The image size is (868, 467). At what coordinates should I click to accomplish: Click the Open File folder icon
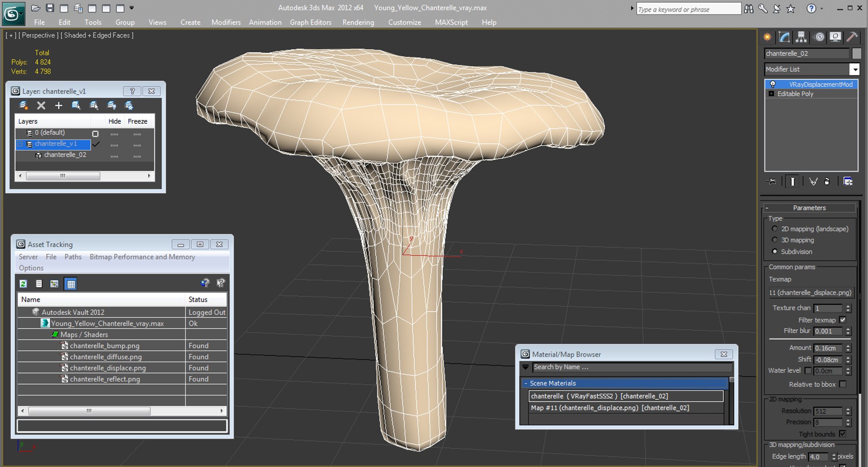(x=36, y=8)
